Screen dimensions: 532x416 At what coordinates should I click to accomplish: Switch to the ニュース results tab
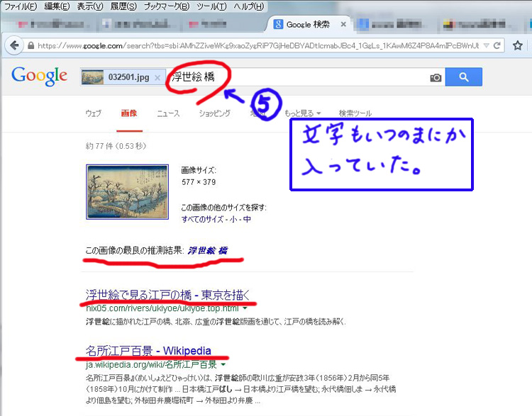pyautogui.click(x=168, y=113)
